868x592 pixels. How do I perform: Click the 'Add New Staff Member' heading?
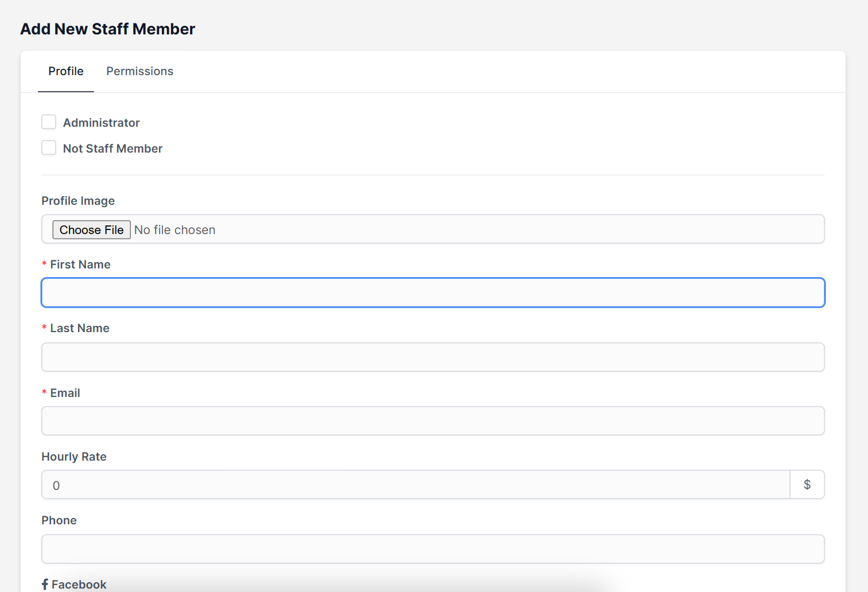tap(108, 29)
